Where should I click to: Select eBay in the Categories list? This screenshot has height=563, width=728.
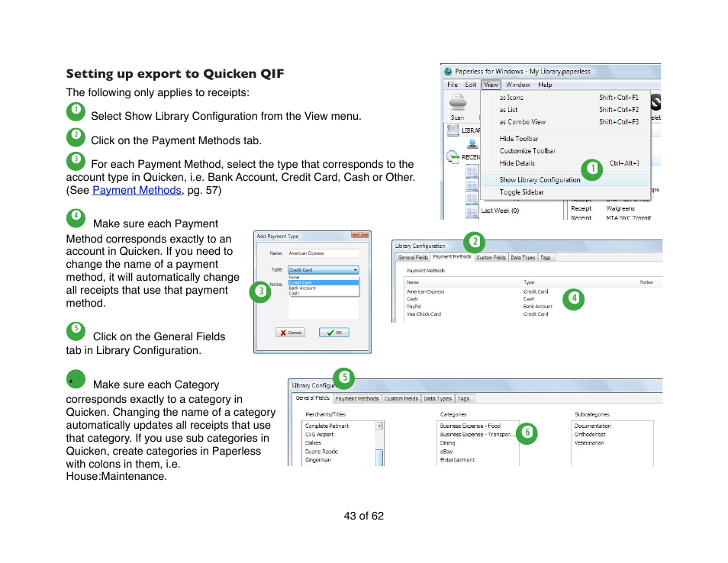tap(446, 452)
